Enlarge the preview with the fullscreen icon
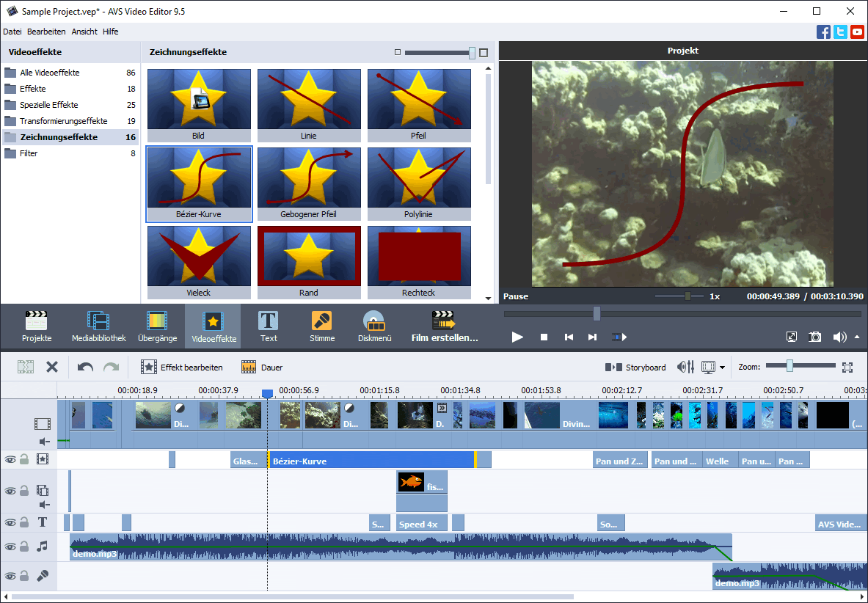Image resolution: width=868 pixels, height=603 pixels. coord(792,337)
